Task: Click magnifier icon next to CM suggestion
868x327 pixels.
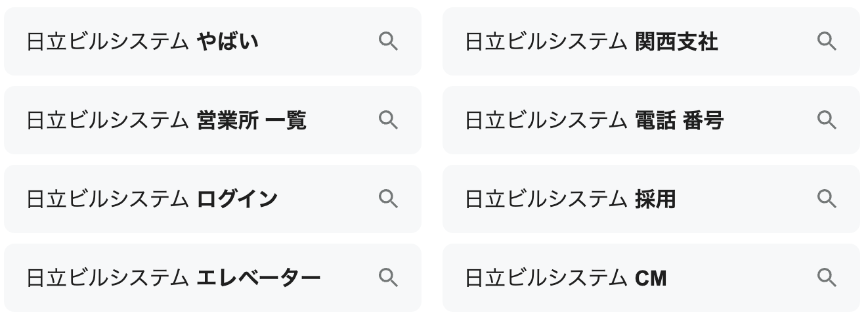Action: (827, 278)
